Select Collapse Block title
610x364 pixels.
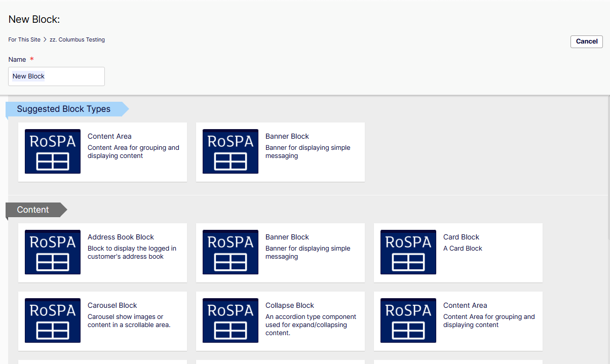pyautogui.click(x=290, y=305)
